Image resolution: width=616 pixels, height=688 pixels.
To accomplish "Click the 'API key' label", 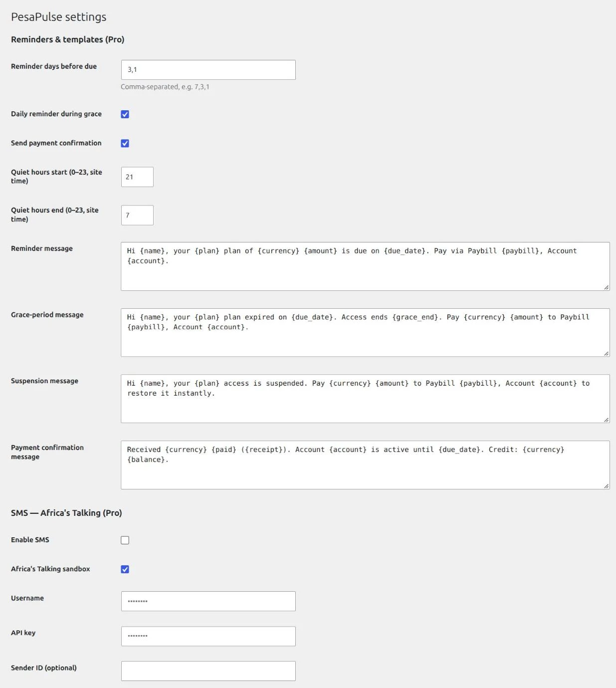I will tap(23, 633).
